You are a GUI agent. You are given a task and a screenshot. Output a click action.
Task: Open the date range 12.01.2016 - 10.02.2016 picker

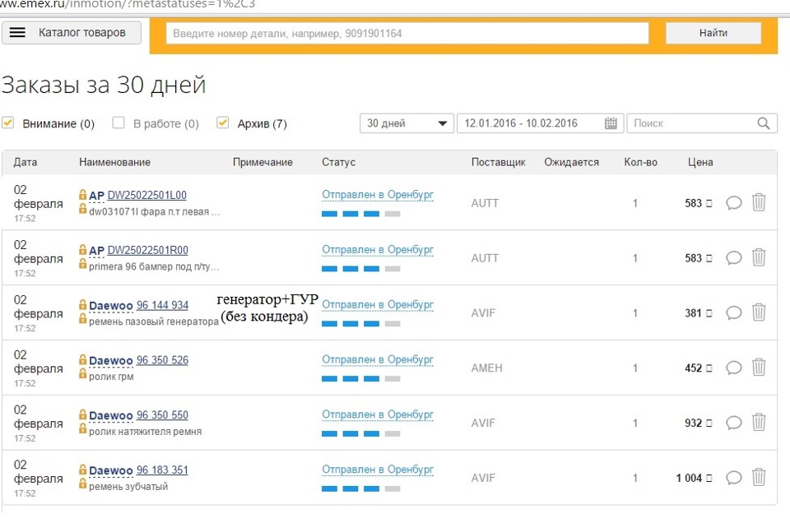tap(531, 123)
